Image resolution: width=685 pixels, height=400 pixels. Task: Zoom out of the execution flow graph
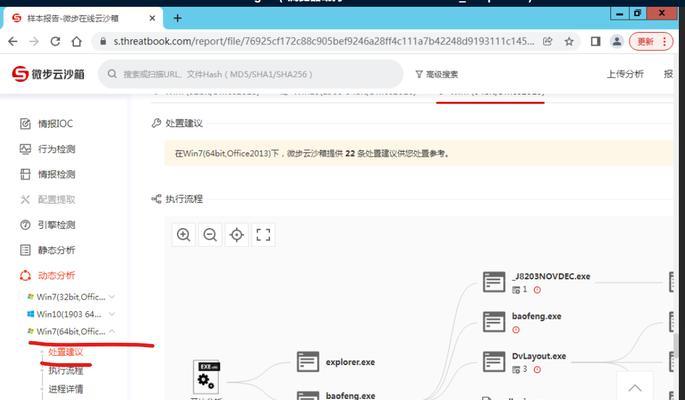point(210,235)
